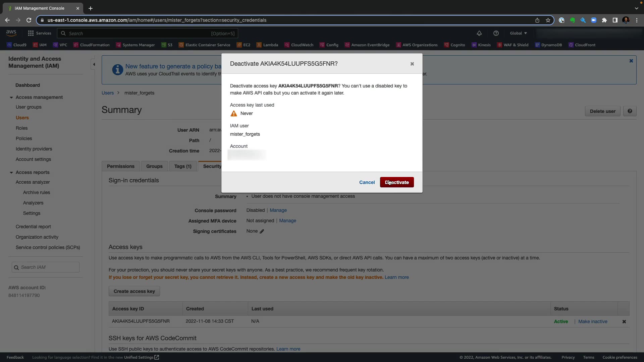
Task: Click the notifications bell icon
Action: (x=479, y=33)
